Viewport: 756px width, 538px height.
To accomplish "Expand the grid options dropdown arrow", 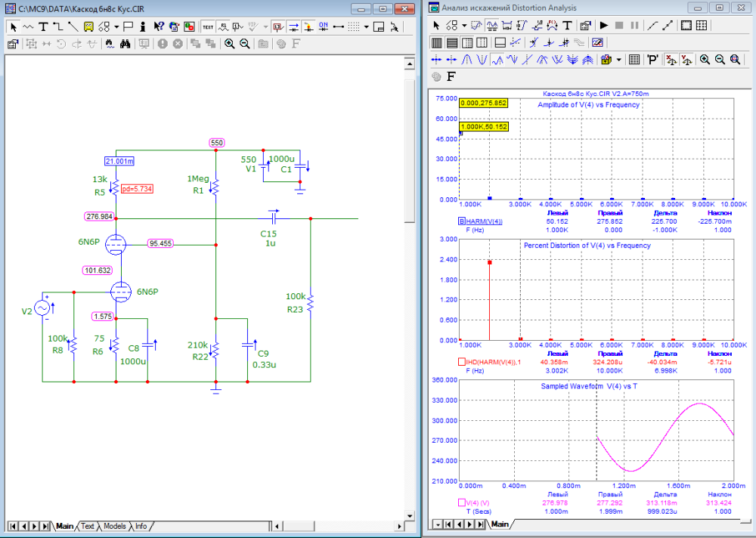I will pyautogui.click(x=366, y=26).
